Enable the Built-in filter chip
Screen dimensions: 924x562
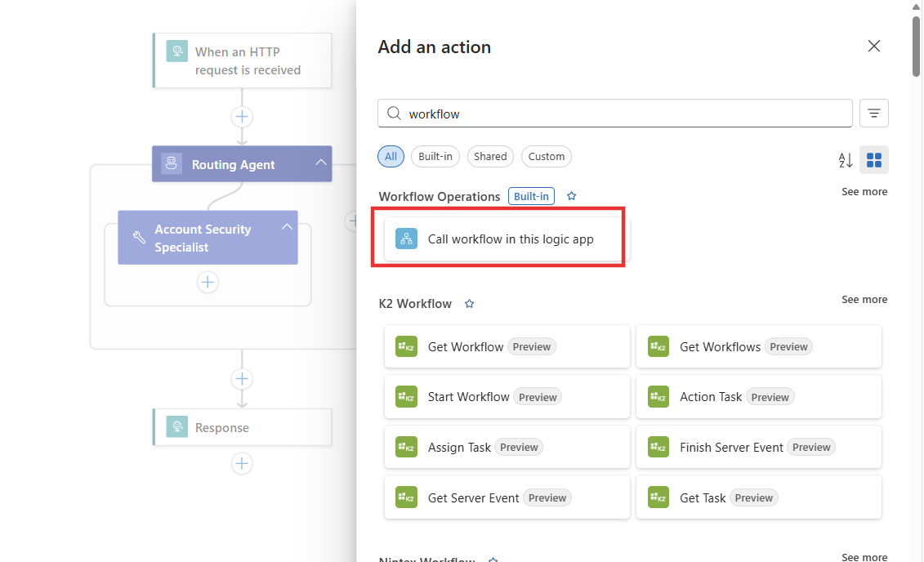435,156
